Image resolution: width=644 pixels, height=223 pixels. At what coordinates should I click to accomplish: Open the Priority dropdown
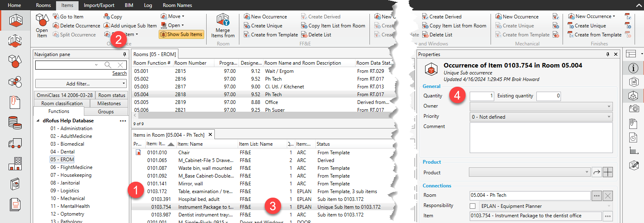tap(541, 117)
